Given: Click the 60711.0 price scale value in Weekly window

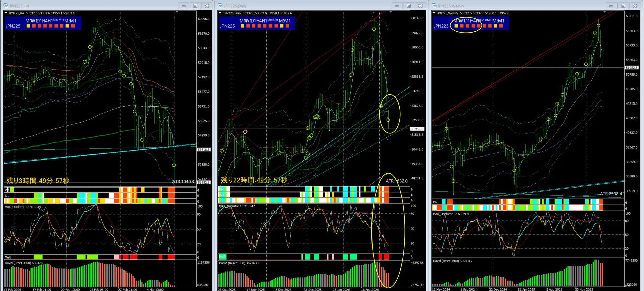Looking at the screenshot, I should coord(631,16).
